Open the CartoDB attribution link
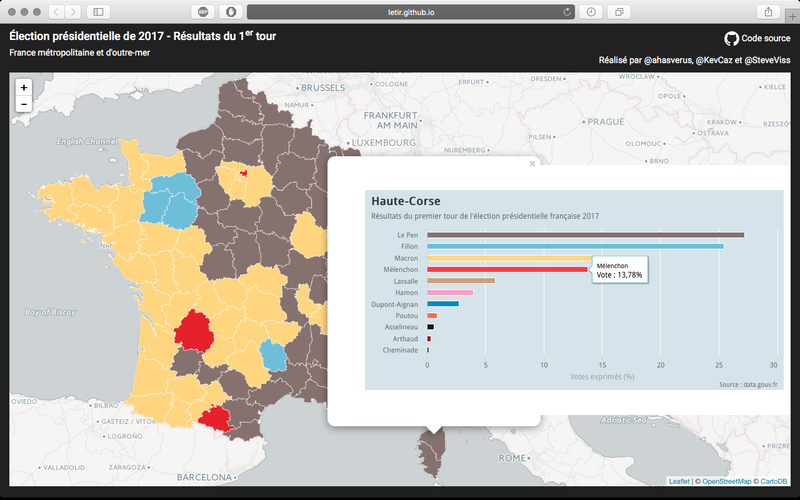 point(773,481)
